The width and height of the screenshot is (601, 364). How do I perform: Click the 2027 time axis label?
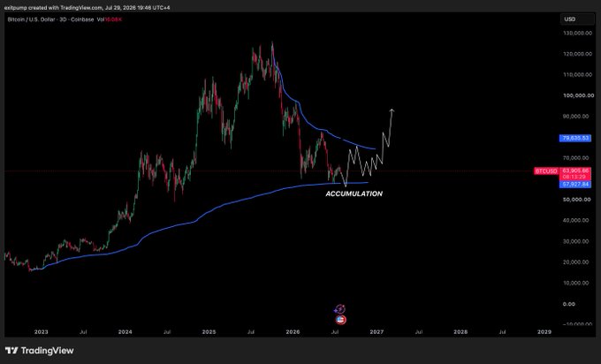coord(377,332)
